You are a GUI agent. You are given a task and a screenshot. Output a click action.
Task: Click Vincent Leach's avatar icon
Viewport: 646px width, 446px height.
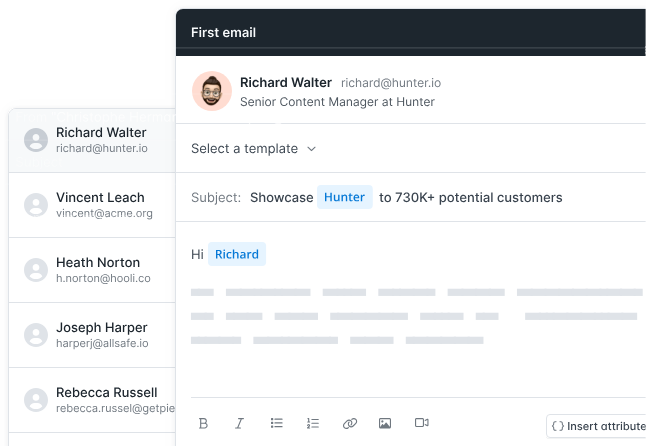click(x=36, y=205)
